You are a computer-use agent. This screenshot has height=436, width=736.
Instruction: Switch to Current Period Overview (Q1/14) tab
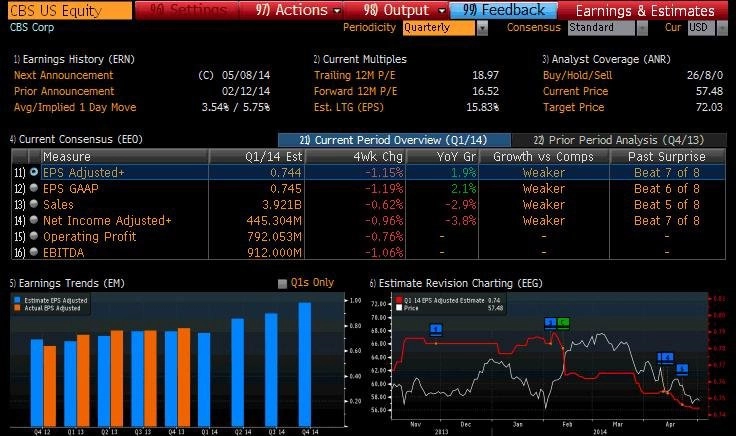click(394, 140)
